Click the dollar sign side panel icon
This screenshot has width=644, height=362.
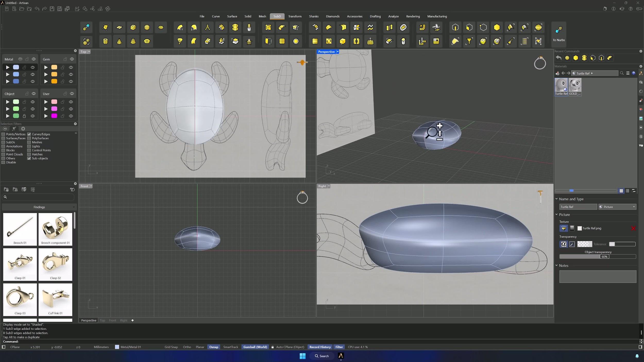(641, 137)
